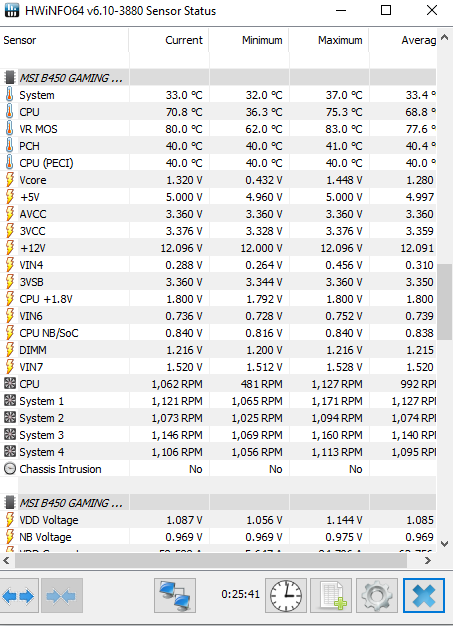
Task: Click lightning icon next to Vcore
Action: click(10, 180)
